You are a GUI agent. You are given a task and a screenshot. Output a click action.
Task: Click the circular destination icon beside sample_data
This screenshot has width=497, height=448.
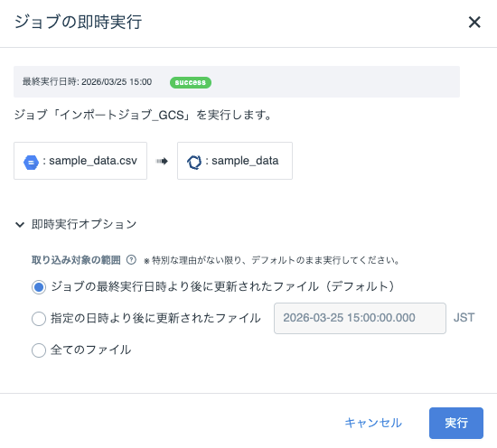(x=194, y=163)
